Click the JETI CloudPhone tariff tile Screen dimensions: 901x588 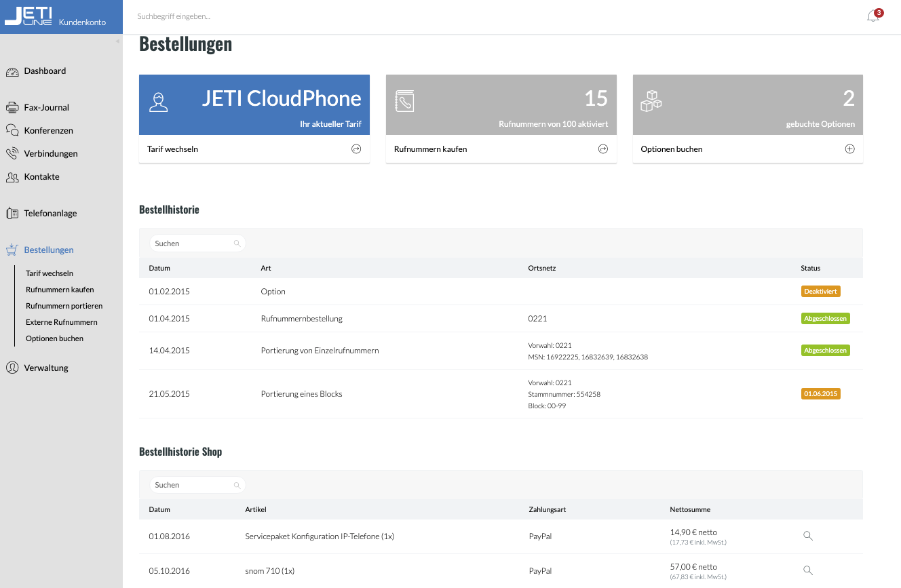pyautogui.click(x=254, y=105)
